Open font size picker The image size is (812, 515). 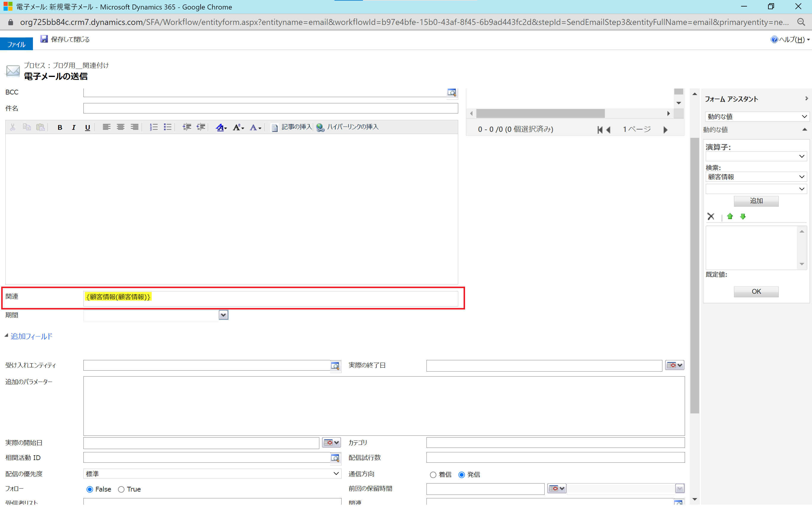[238, 127]
